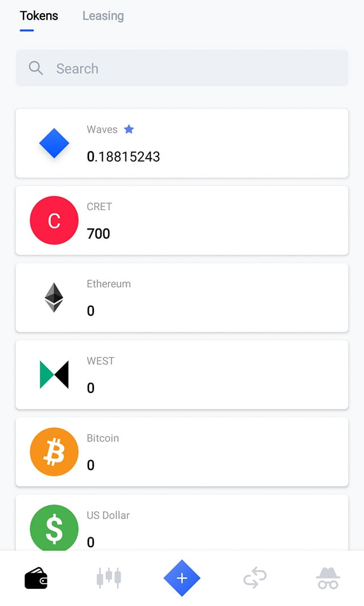Tap the red CRET token icon
This screenshot has width=364, height=606.
(54, 220)
